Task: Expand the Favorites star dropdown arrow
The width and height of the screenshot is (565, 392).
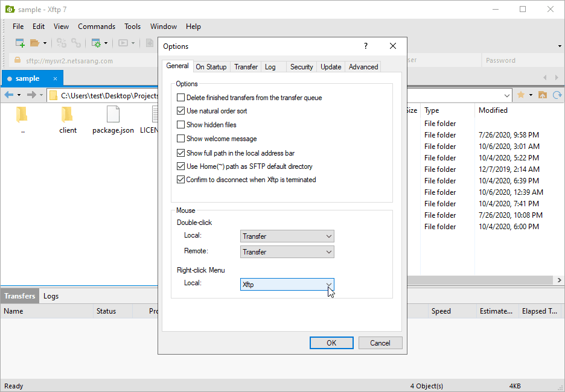Action: (x=531, y=95)
